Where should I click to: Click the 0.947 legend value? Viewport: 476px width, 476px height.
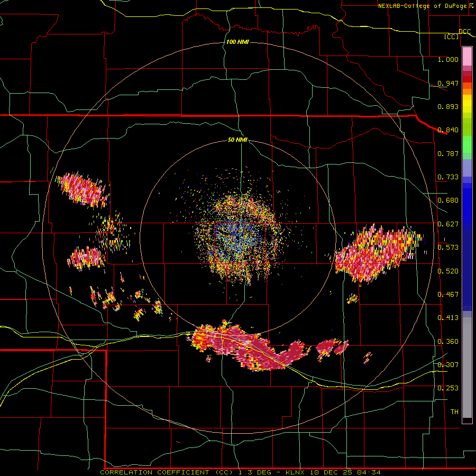[x=448, y=83]
